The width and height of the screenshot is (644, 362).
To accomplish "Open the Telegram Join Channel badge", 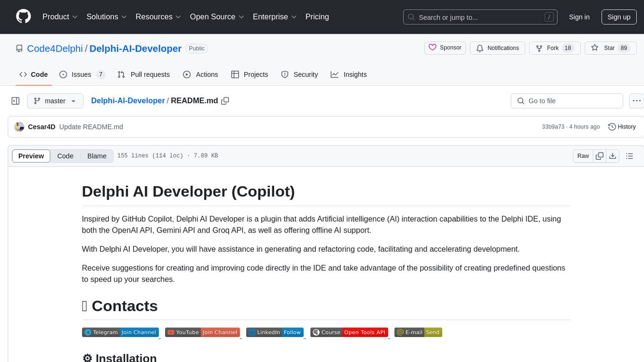I will [120, 333].
